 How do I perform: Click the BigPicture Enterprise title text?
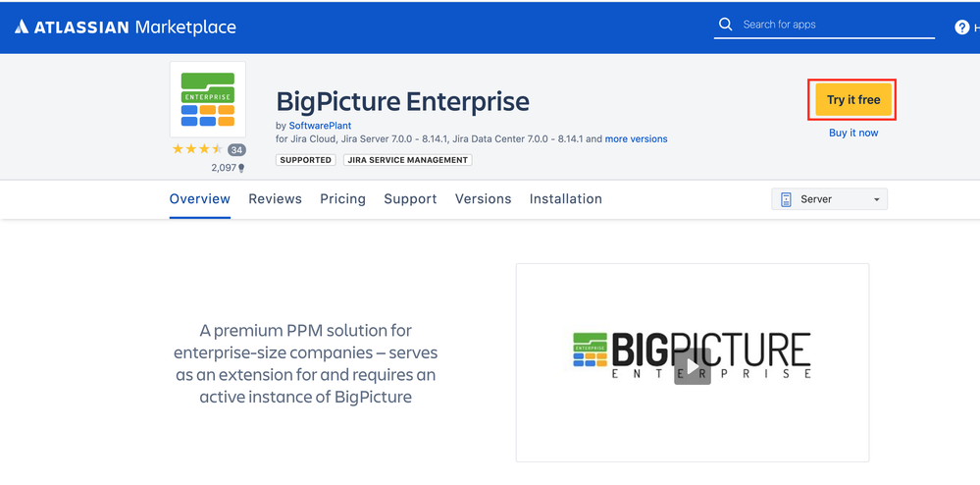pyautogui.click(x=402, y=101)
